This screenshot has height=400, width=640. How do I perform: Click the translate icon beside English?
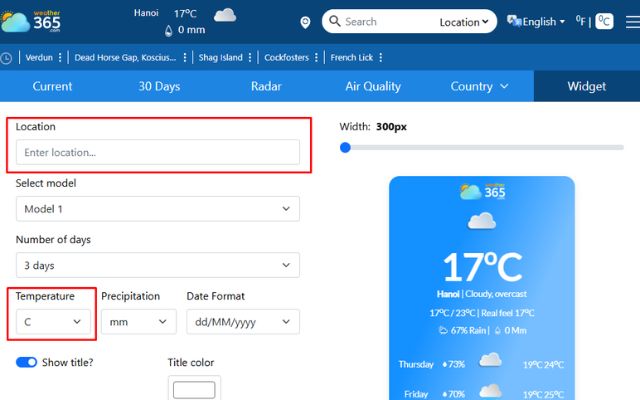point(514,20)
